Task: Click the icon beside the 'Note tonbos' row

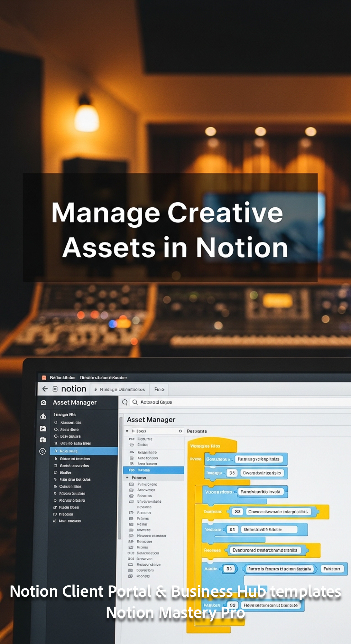Action: pyautogui.click(x=132, y=458)
